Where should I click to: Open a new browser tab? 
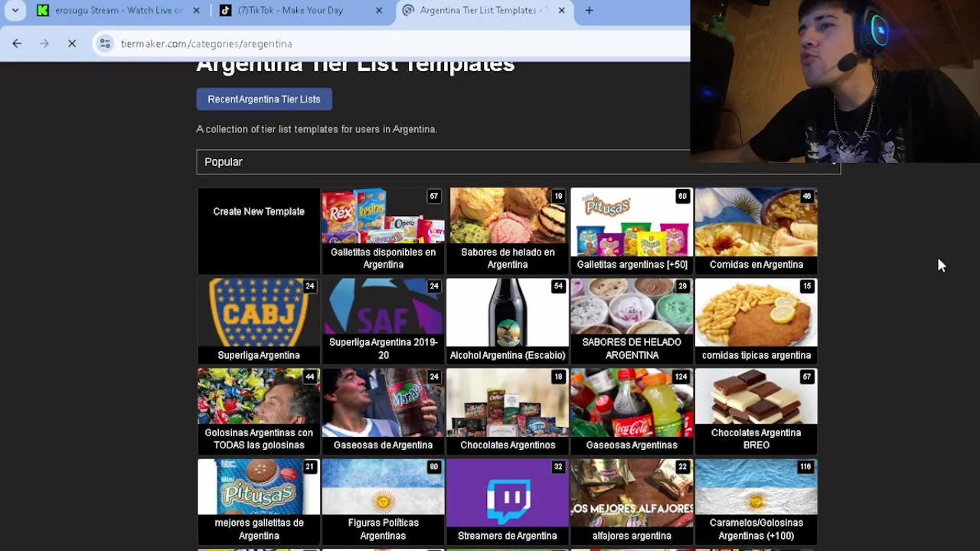[589, 11]
